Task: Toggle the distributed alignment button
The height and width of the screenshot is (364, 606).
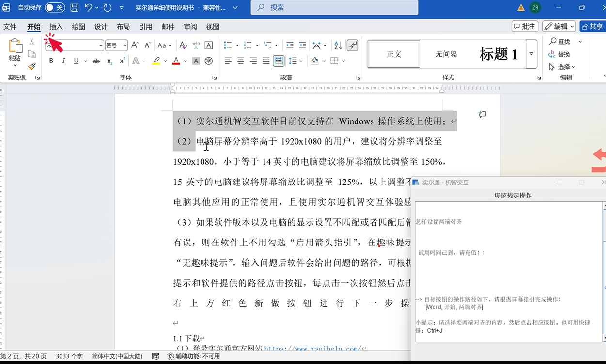Action: [279, 61]
